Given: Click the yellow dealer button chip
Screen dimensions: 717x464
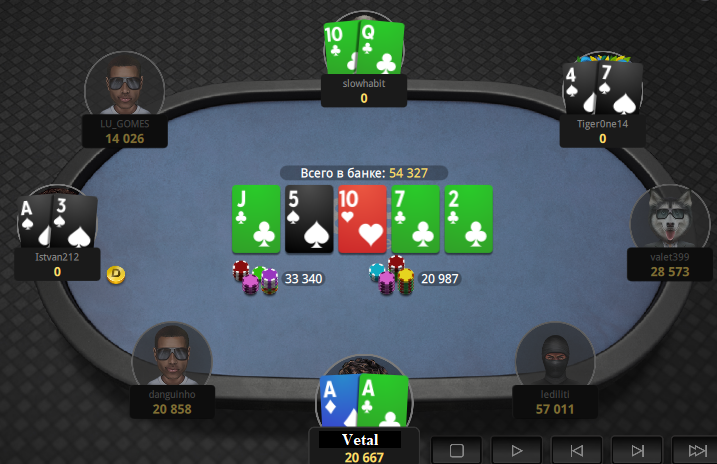Looking at the screenshot, I should 116,274.
